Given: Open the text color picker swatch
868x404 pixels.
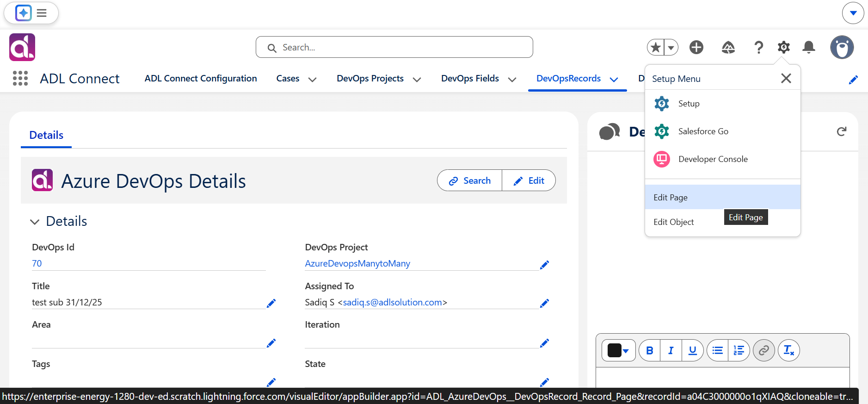Looking at the screenshot, I should pyautogui.click(x=619, y=350).
